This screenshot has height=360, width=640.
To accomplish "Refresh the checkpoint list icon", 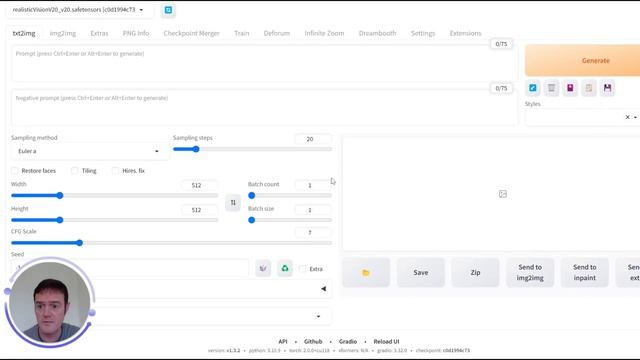I will [x=168, y=10].
